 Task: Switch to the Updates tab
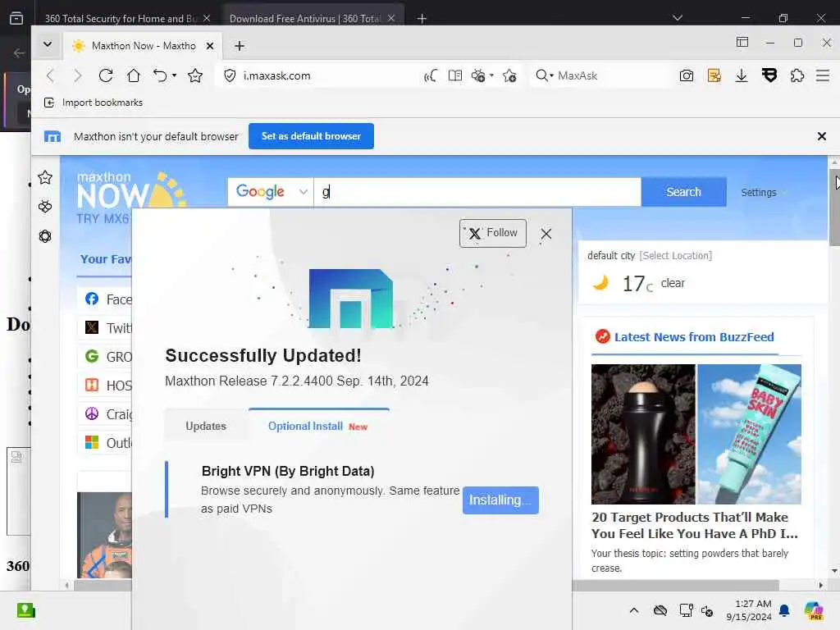[x=206, y=426]
